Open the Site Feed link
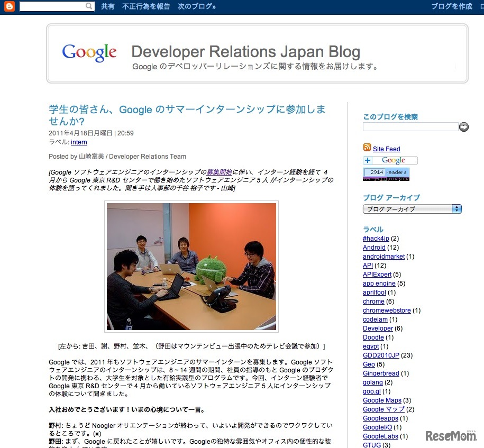The width and height of the screenshot is (484, 448). pyautogui.click(x=386, y=149)
